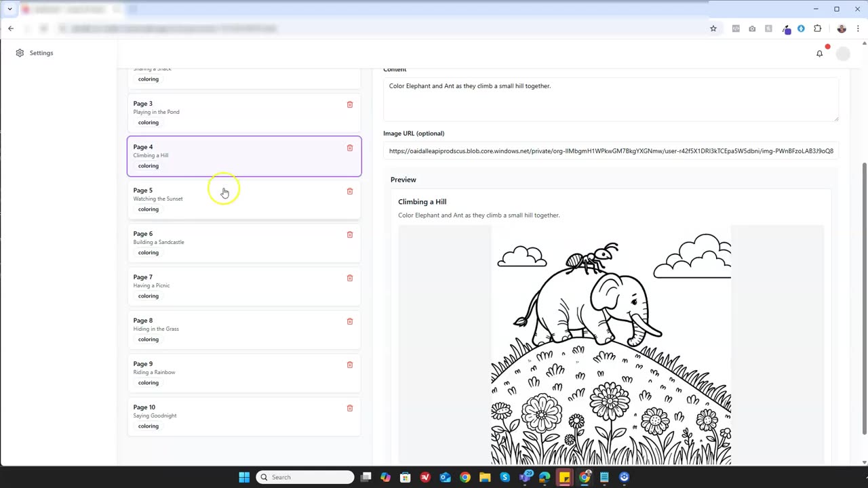Select Page 3 Playing in the Pond
This screenshot has width=868, height=488.
[x=244, y=113]
